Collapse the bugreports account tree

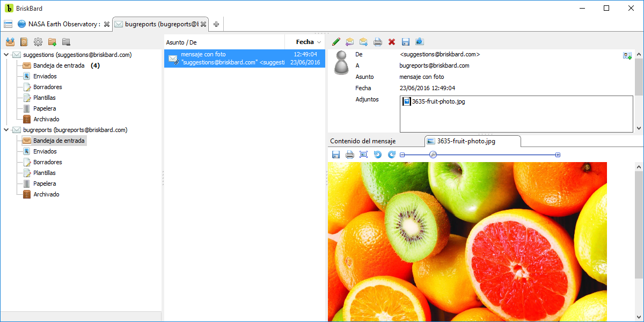pos(6,130)
